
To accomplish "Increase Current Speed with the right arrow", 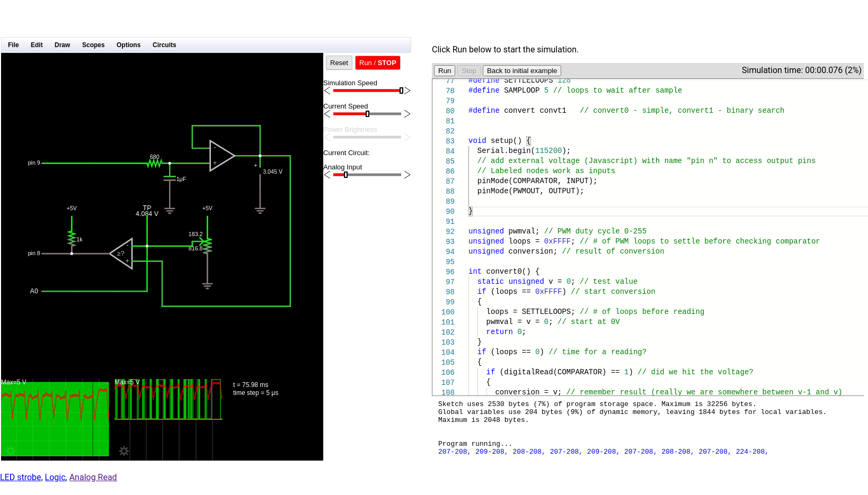I will tap(408, 114).
